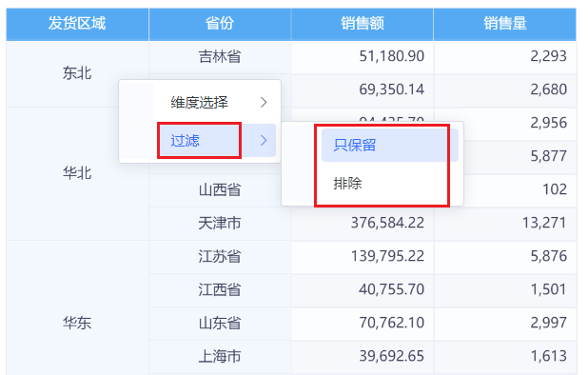Click the 销售额 column header
The width and height of the screenshot is (588, 375).
[363, 24]
